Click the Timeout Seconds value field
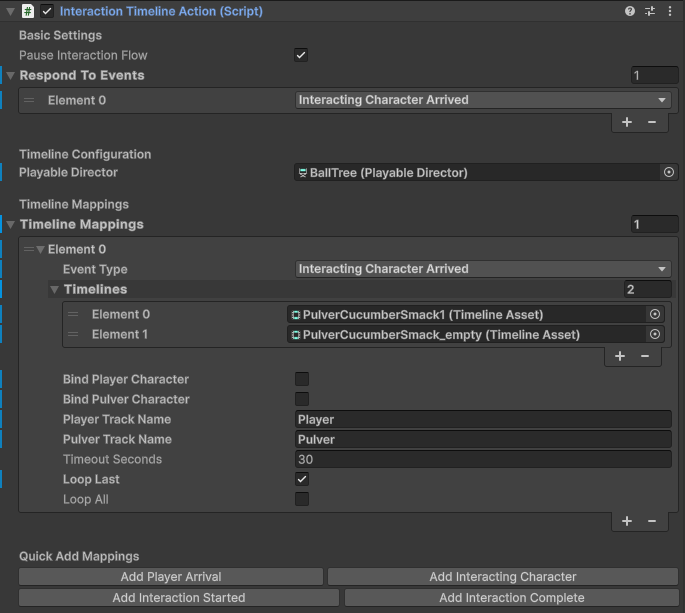The height and width of the screenshot is (613, 685). 483,459
